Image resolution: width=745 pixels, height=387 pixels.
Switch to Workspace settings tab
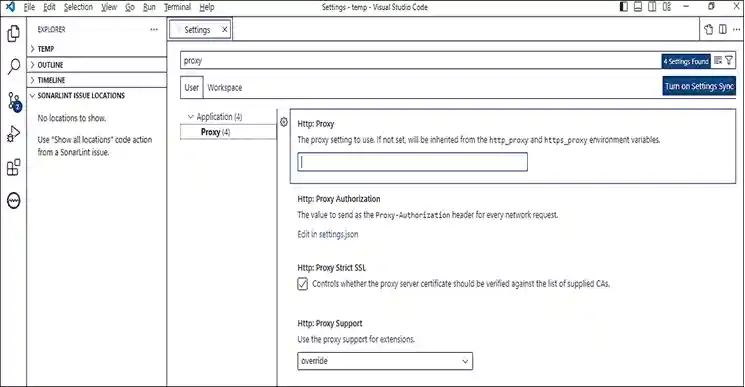tap(225, 87)
